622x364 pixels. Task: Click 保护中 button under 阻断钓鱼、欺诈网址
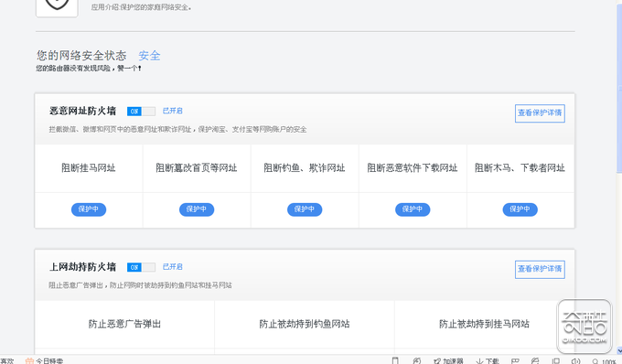click(305, 209)
